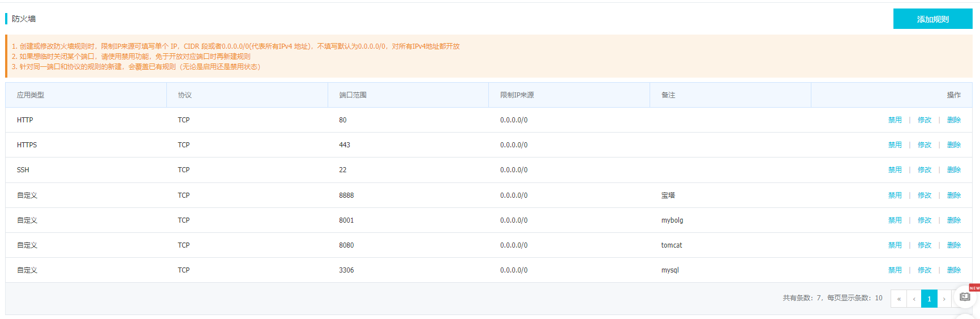The image size is (980, 319).
Task: Go to first page with double-arrow icon
Action: pyautogui.click(x=899, y=299)
